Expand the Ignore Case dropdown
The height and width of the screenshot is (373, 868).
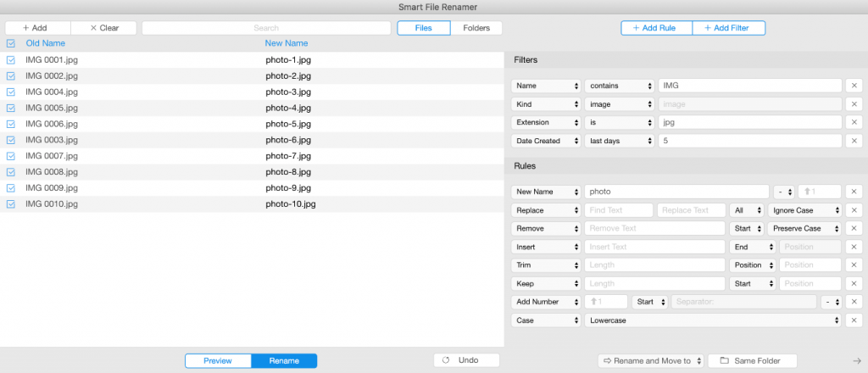pos(804,210)
